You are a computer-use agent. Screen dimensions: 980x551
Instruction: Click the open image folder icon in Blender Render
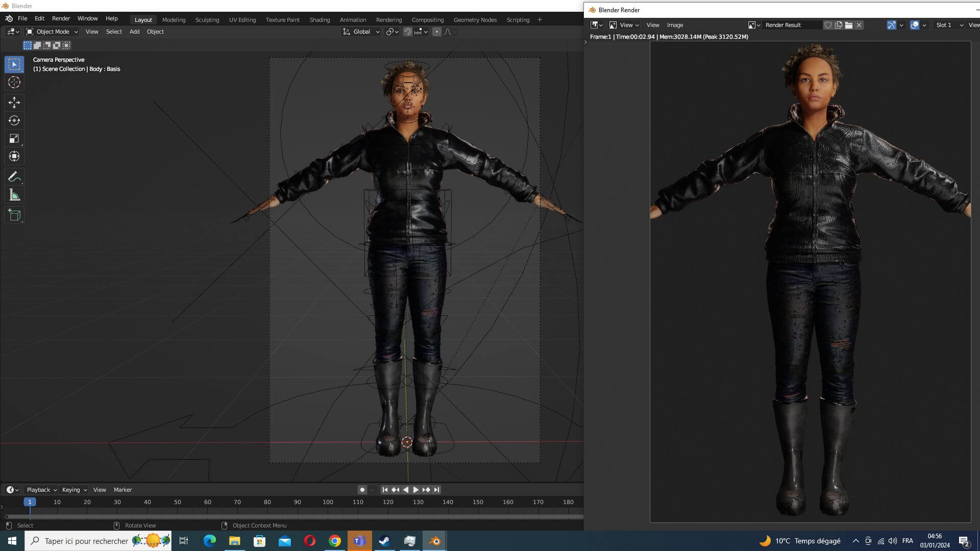pos(849,25)
